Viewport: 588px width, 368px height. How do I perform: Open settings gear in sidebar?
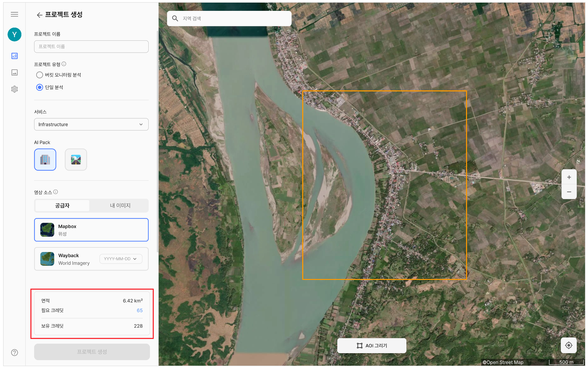tap(14, 89)
